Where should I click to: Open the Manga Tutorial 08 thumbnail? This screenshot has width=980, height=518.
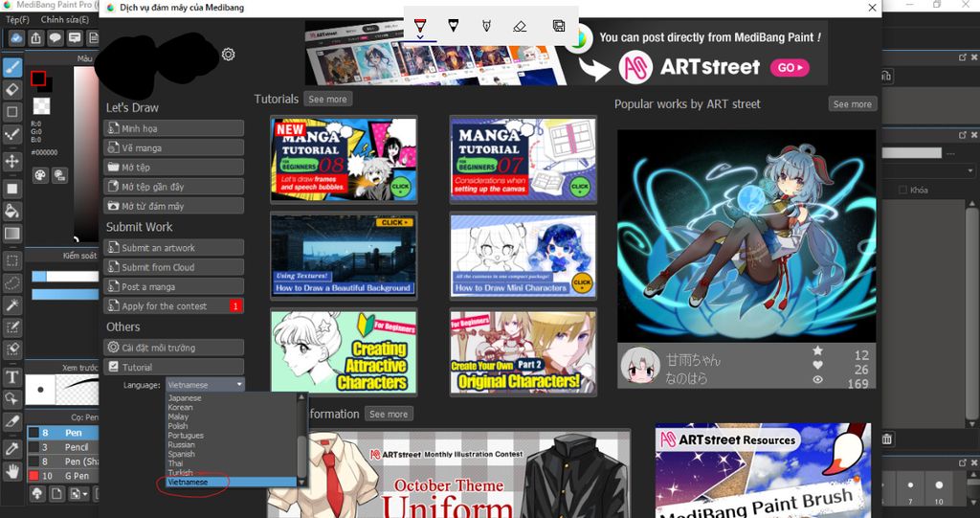tap(344, 160)
